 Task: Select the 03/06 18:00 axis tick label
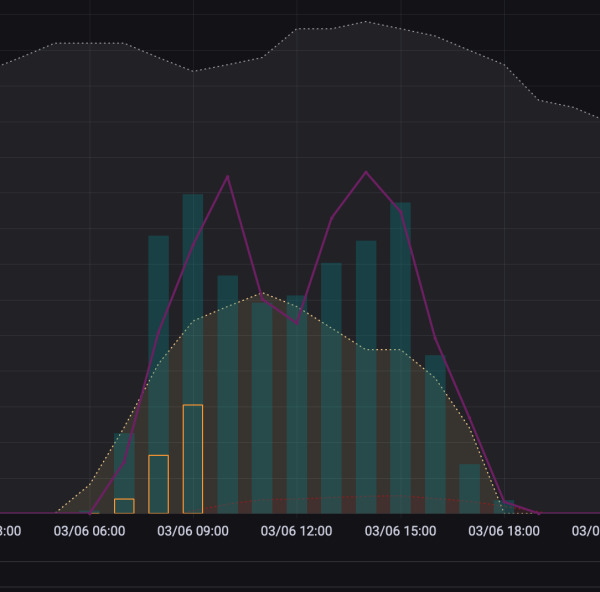504,531
